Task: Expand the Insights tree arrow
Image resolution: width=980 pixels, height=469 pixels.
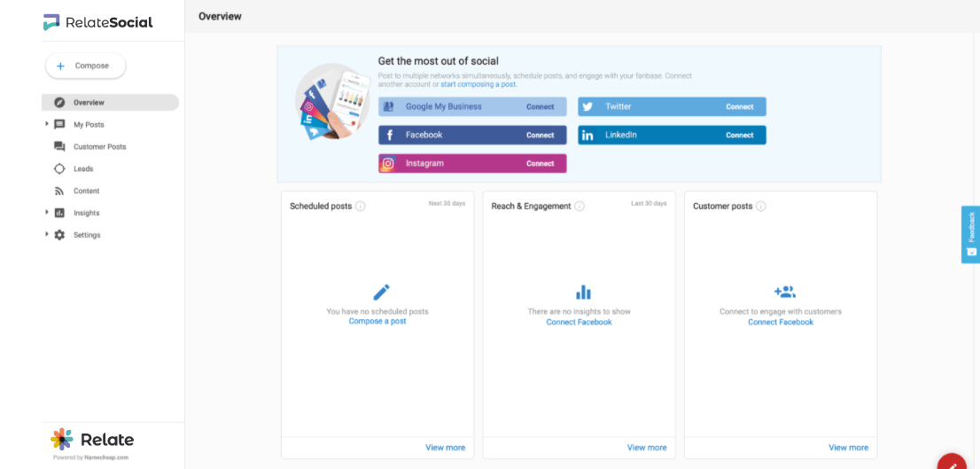Action: click(x=47, y=213)
